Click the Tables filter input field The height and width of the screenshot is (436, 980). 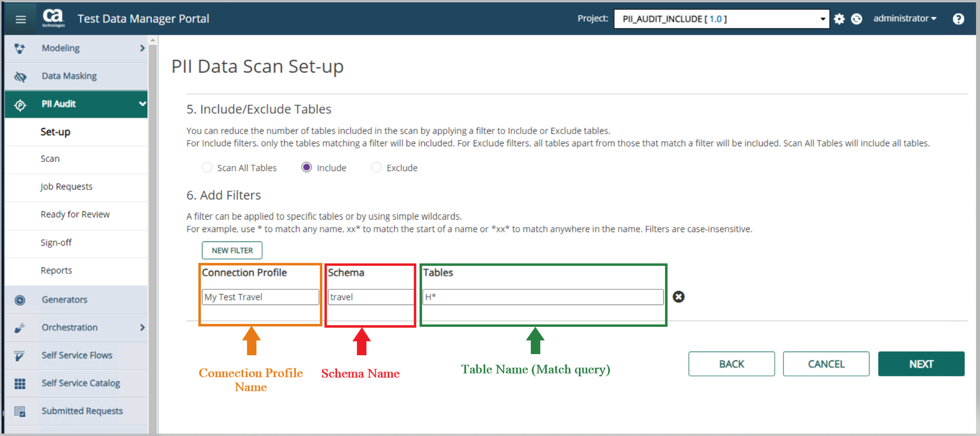pos(543,297)
